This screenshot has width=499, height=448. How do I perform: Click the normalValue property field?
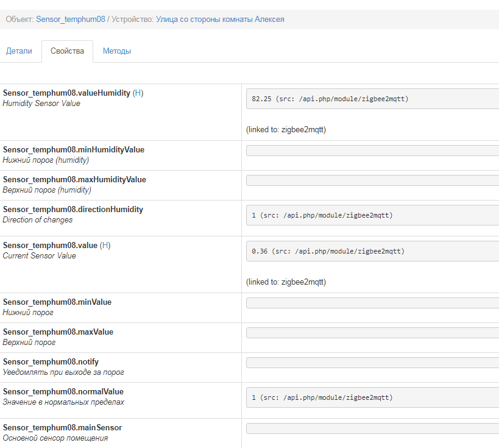coord(372,397)
